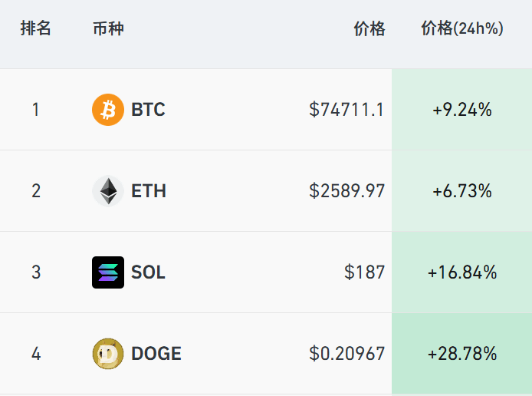
Task: Select the +6.73% change cell
Action: click(x=461, y=191)
